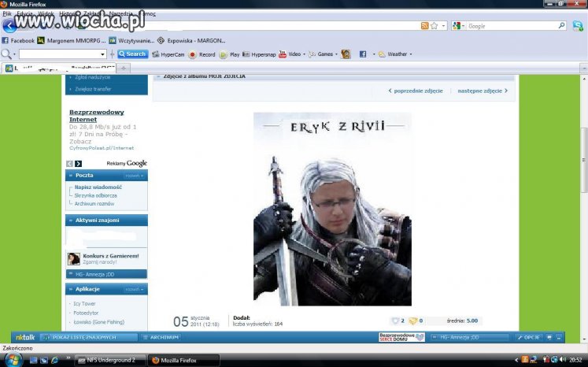The image size is (588, 367).
Task: Click the Garnier contest thumbnail
Action: click(x=74, y=259)
